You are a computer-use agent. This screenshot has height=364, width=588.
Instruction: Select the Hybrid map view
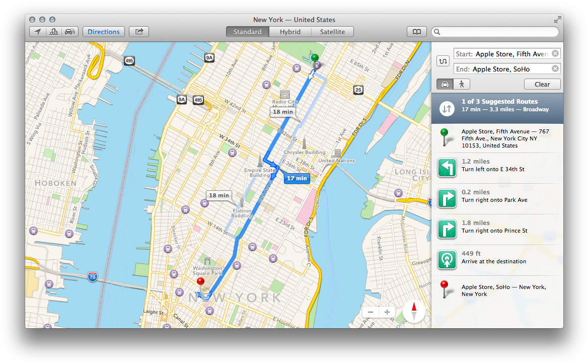click(x=290, y=31)
